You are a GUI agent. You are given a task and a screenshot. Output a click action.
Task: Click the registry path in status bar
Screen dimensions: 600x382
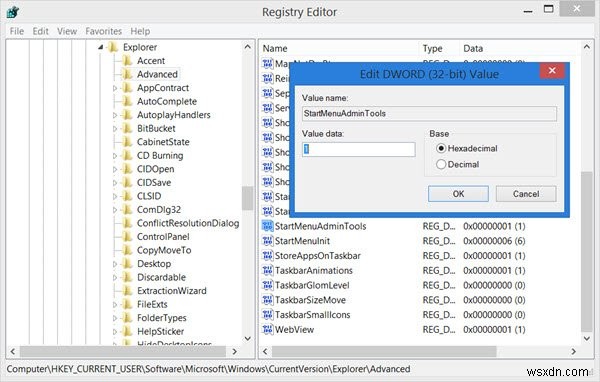click(208, 369)
